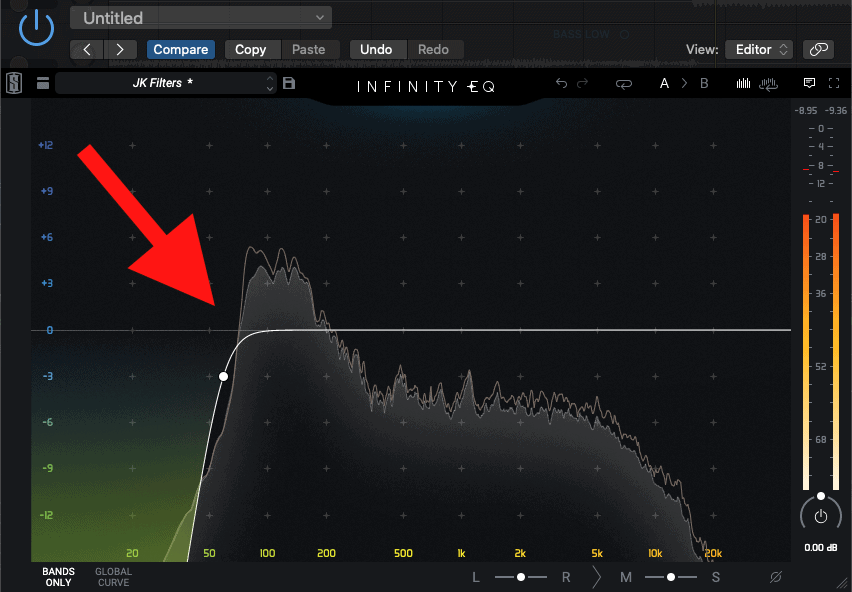Toggle the loop link icon
The image size is (852, 592).
624,84
